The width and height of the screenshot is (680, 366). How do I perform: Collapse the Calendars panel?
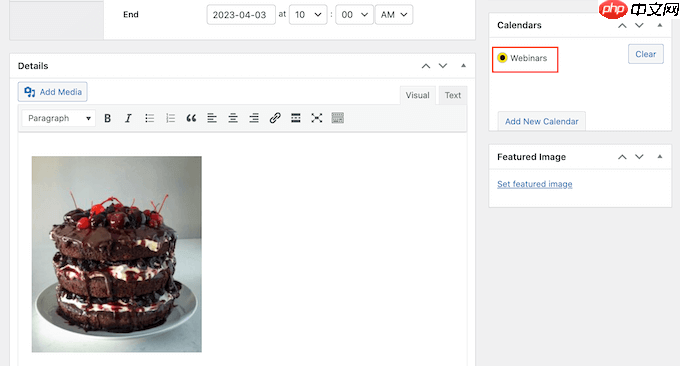click(x=660, y=25)
